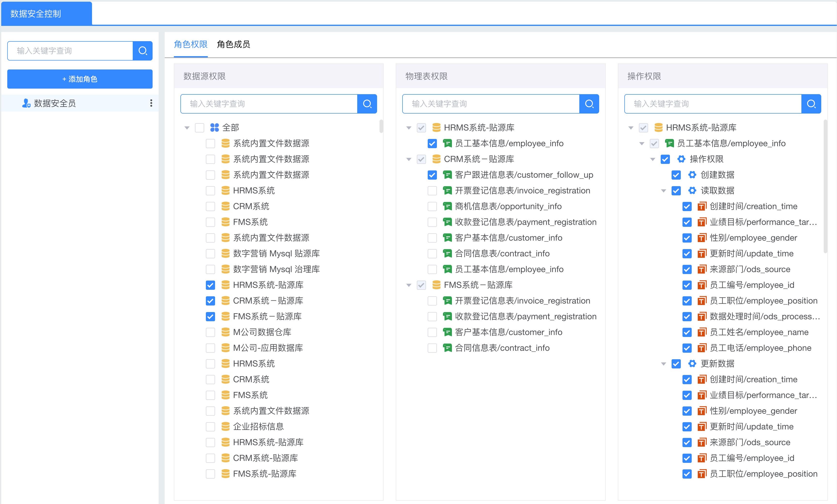Click the 全部 grid icon
This screenshot has width=837, height=504.
(214, 128)
